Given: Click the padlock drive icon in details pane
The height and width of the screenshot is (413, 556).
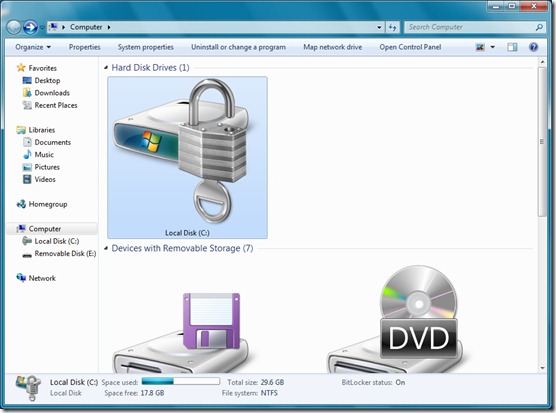Looking at the screenshot, I should click(28, 388).
